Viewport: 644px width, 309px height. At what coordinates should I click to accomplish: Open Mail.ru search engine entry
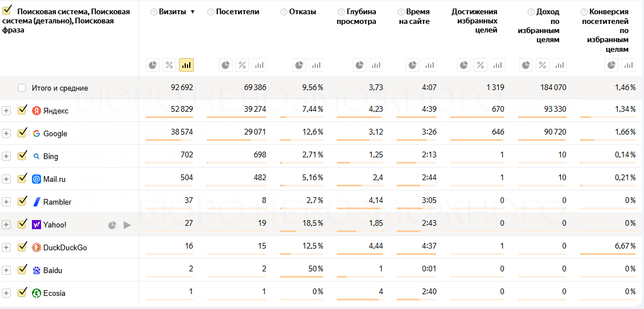click(x=54, y=179)
